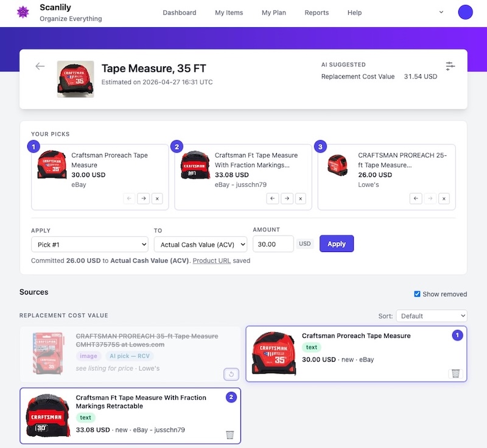
Task: Click the blue Apply button
Action: click(x=337, y=243)
